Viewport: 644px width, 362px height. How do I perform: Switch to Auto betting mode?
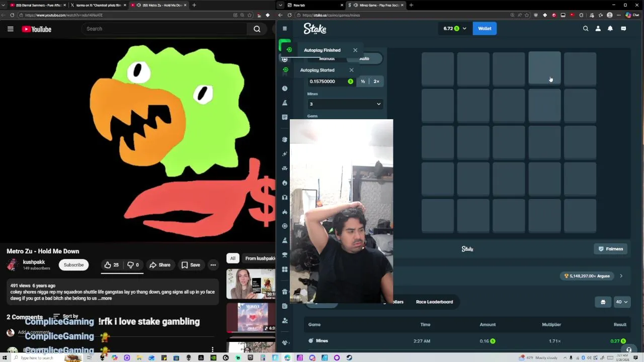point(364,59)
